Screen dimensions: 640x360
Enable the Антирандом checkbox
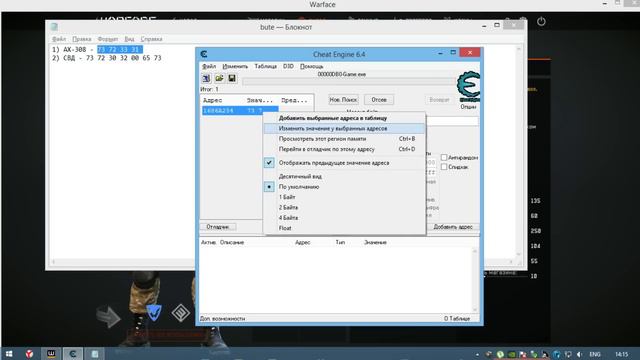coord(444,157)
